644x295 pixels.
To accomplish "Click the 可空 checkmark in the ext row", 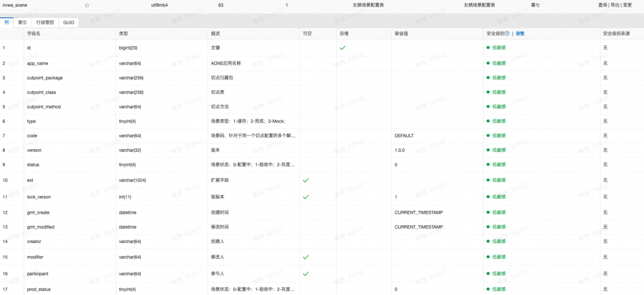I will 305,180.
